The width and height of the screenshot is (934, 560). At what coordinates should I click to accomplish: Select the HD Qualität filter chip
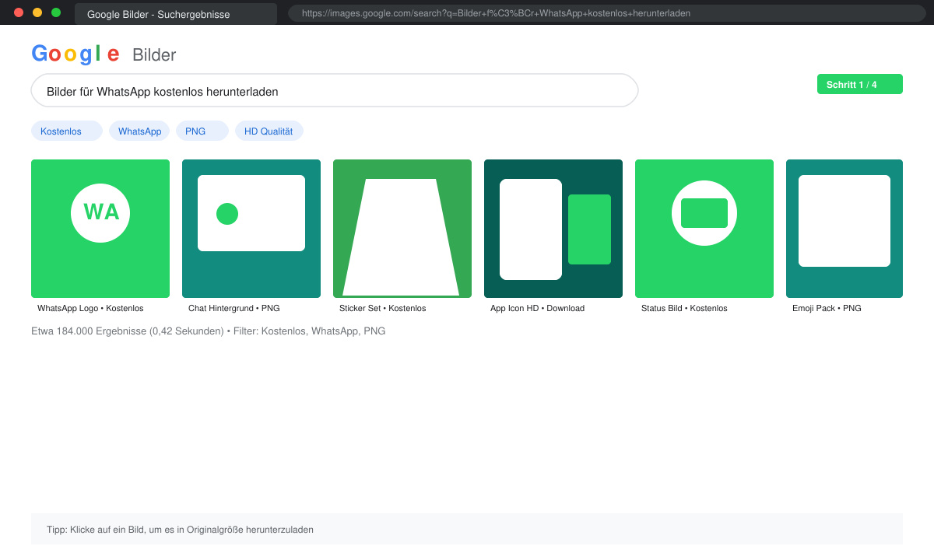point(269,131)
